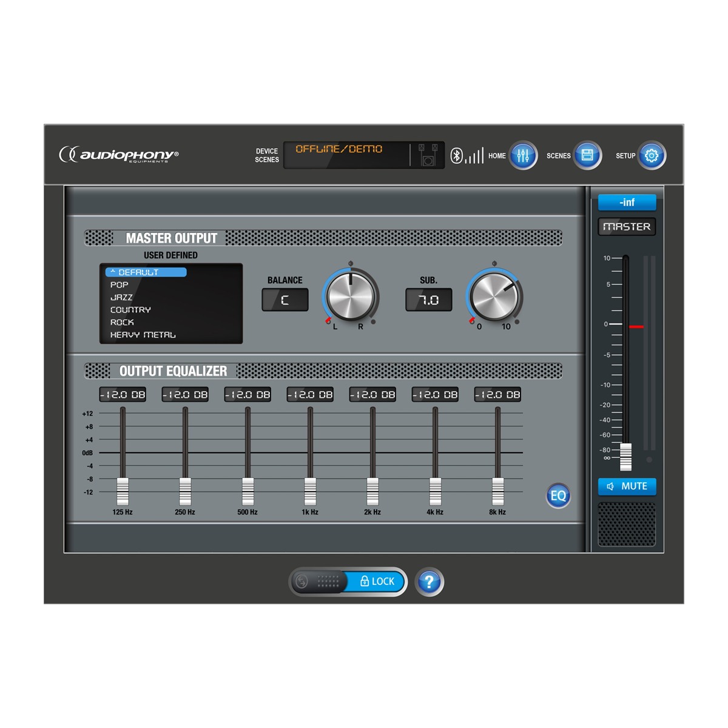Click the 125 Hz EQ fader handle

tap(123, 491)
